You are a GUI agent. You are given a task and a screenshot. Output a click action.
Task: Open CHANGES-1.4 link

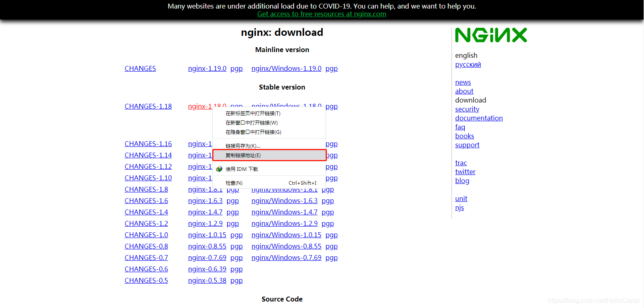click(146, 212)
